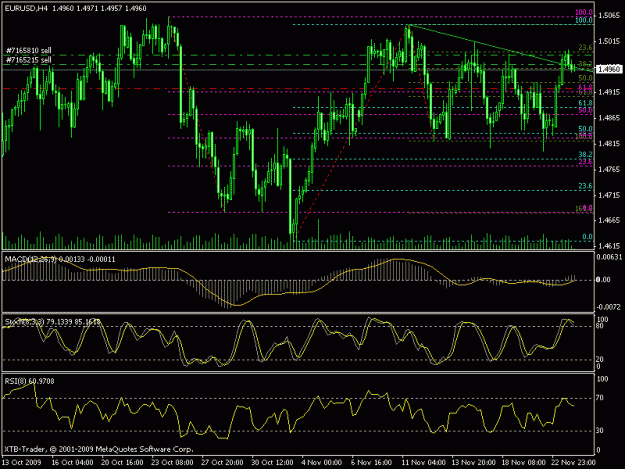Click the 27 Oct 20:00 time label
The image size is (625, 469).
click(222, 463)
